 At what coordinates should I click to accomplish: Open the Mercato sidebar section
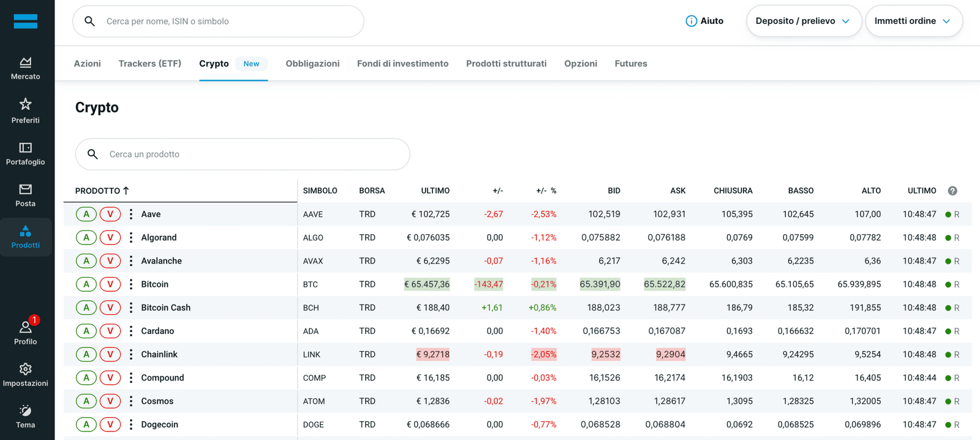(x=25, y=68)
